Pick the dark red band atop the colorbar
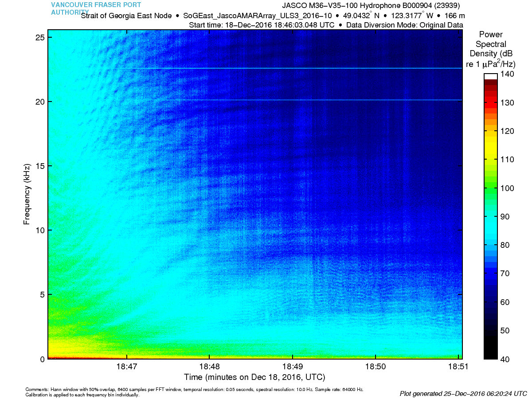 [x=490, y=83]
